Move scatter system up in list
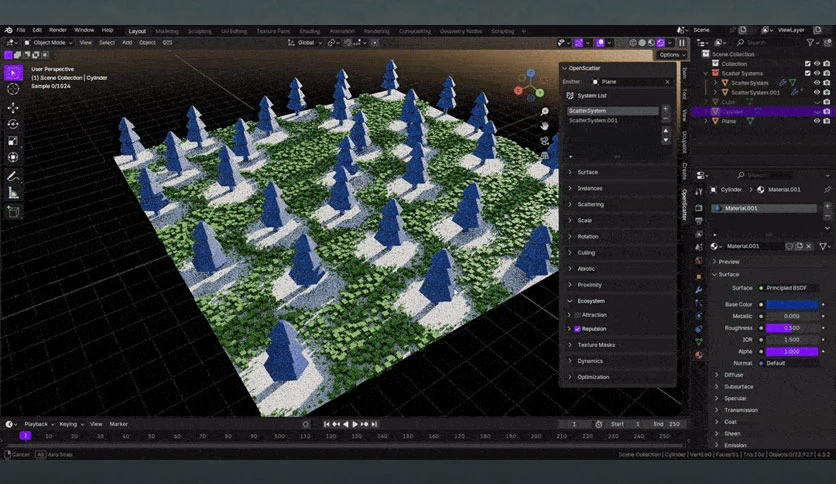This screenshot has height=484, width=836. tap(666, 131)
